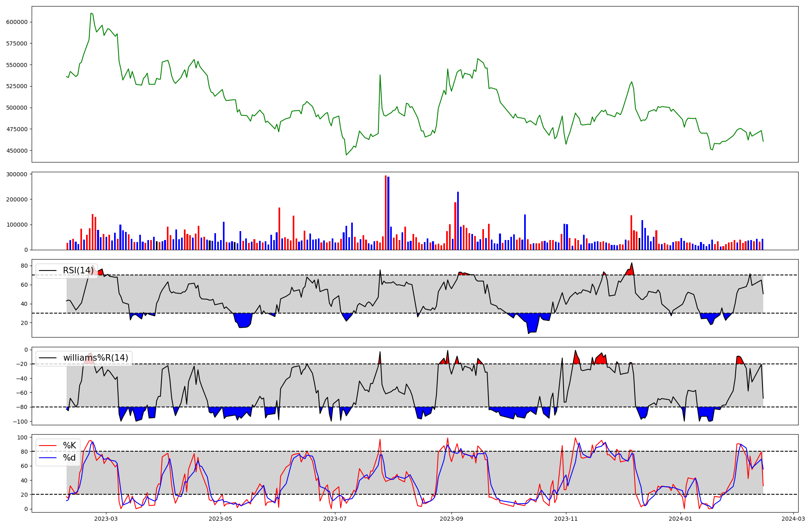Click the %K legend text
This screenshot has height=528, width=812.
pos(69,446)
